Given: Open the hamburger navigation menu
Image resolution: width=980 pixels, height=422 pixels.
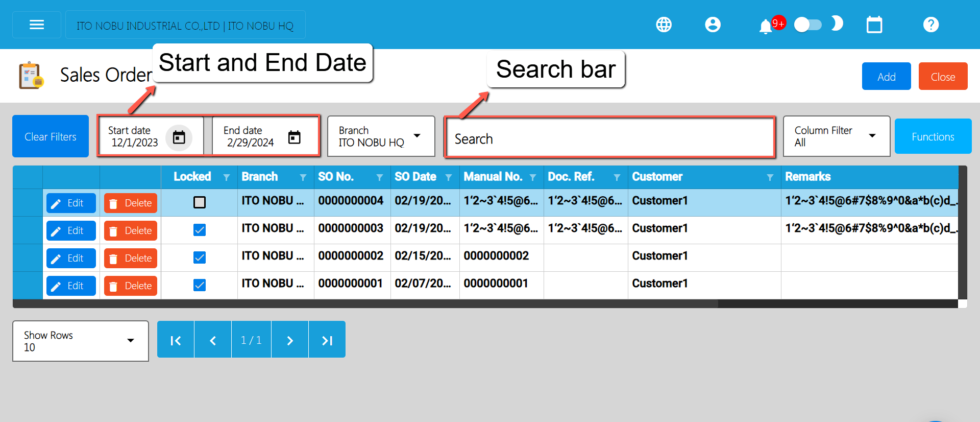Looking at the screenshot, I should [x=37, y=25].
